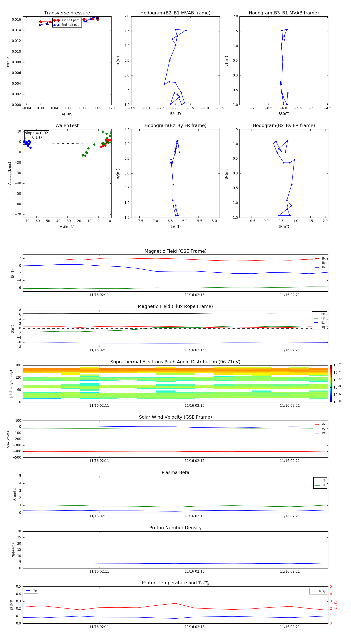351x644 pixels.
Task: Click the pitch angle colorbar
Action: [331, 384]
